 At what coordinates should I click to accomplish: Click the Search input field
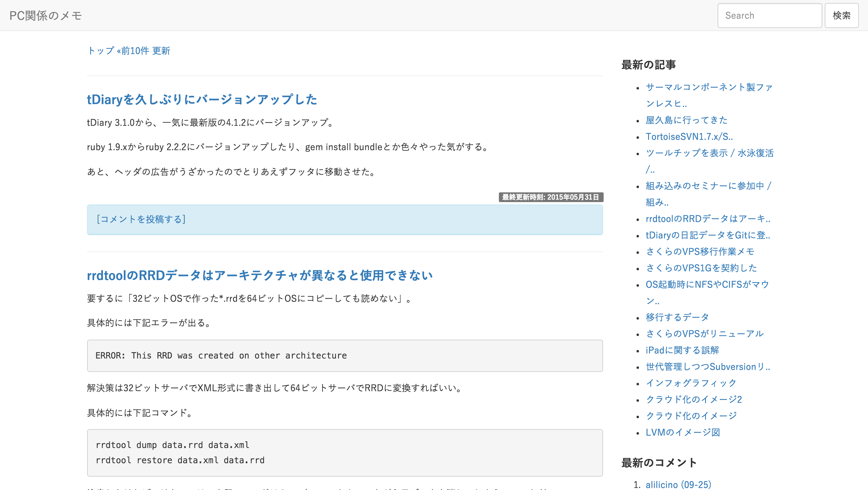point(770,16)
